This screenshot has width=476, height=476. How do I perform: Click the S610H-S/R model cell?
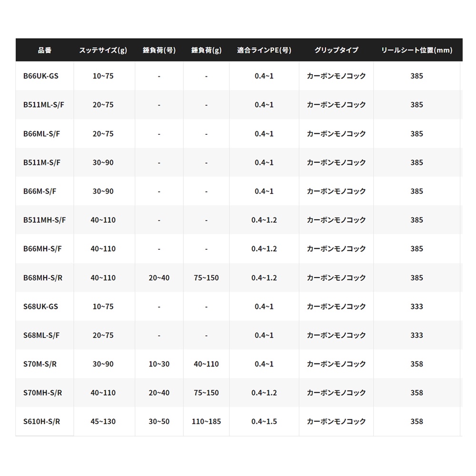tap(42, 421)
